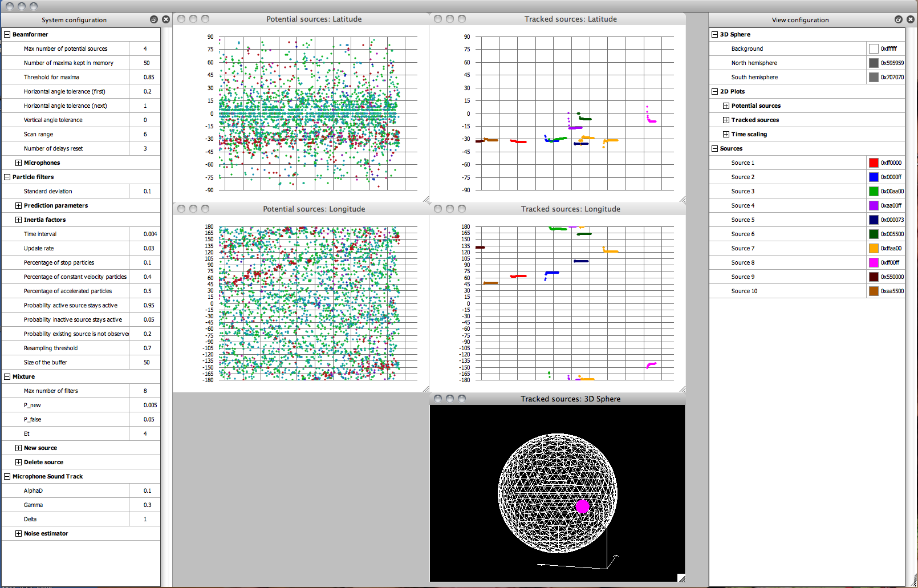Open the red Source 1 color swatch
Screen dimensions: 918x588
[874, 163]
